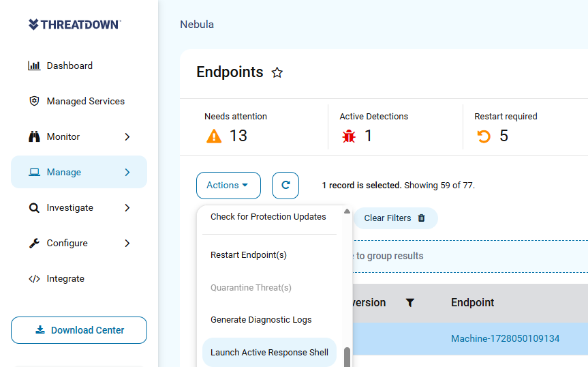Screen dimensions: 588x367
Task: Open the Actions dropdown button
Action: pos(228,186)
